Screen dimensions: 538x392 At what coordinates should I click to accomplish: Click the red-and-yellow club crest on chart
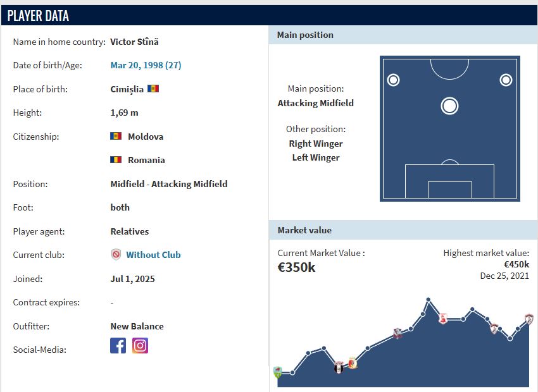click(x=353, y=363)
